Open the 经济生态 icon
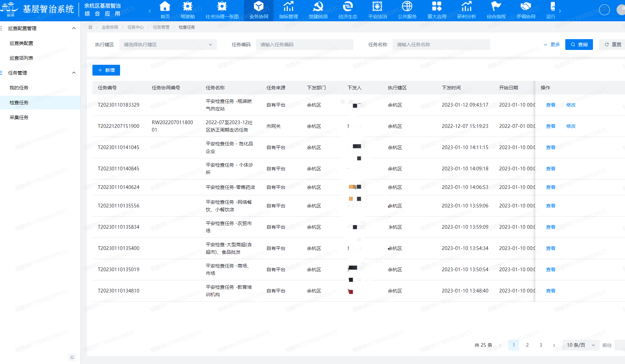625x364 pixels. tap(348, 6)
